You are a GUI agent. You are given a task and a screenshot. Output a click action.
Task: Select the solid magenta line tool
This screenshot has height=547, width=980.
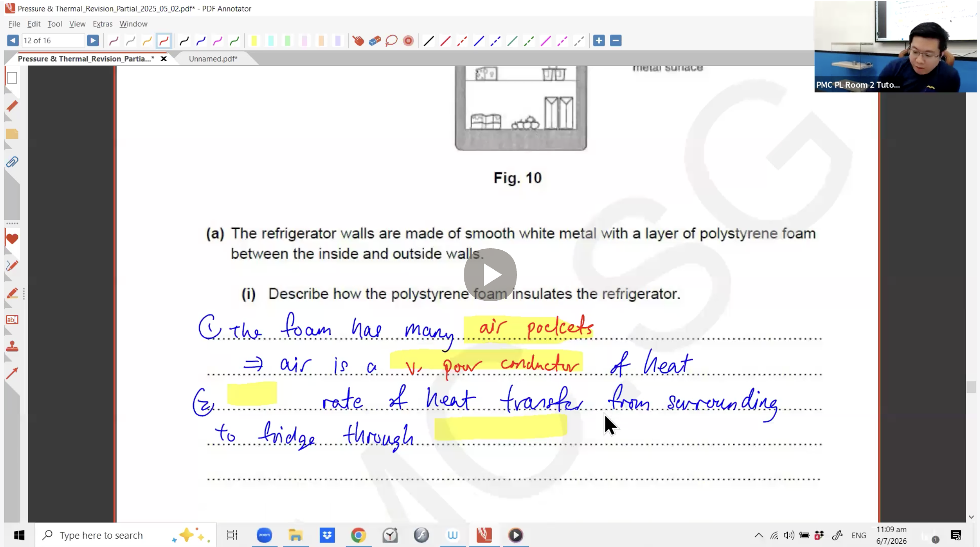pyautogui.click(x=545, y=40)
